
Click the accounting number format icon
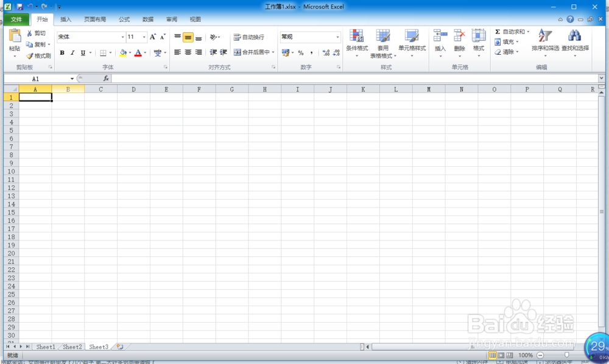point(286,52)
